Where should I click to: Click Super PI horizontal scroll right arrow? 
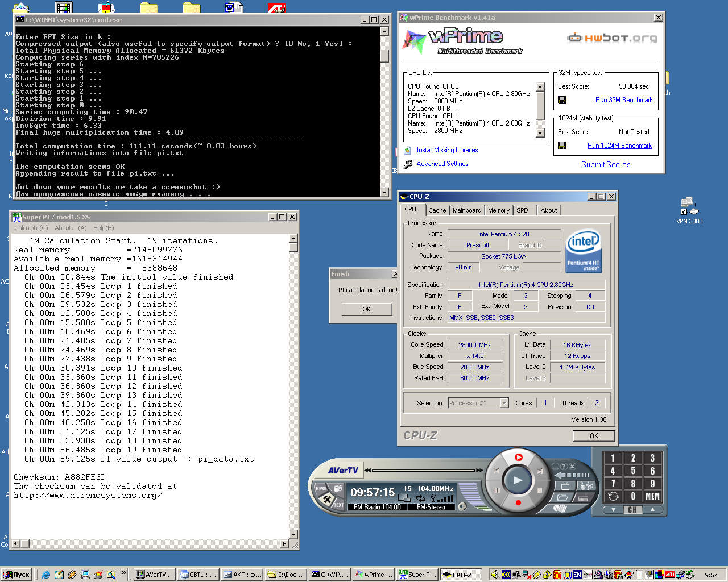click(x=284, y=544)
